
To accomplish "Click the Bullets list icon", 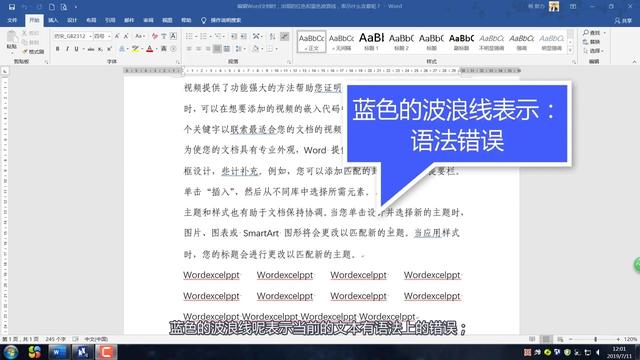I will pos(189,36).
